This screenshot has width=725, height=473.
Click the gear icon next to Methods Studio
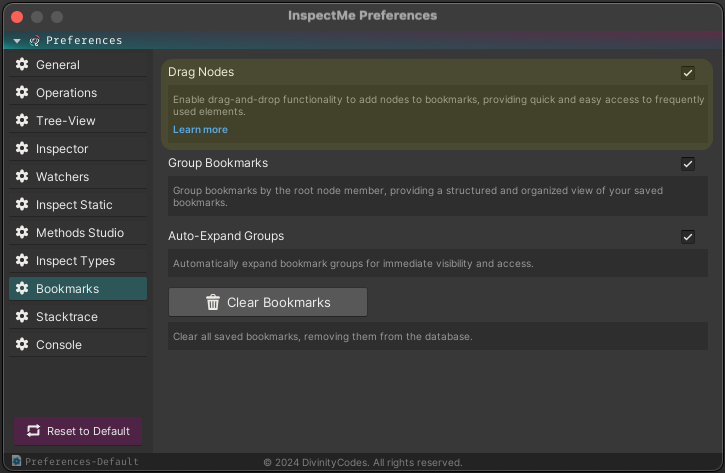pos(22,232)
